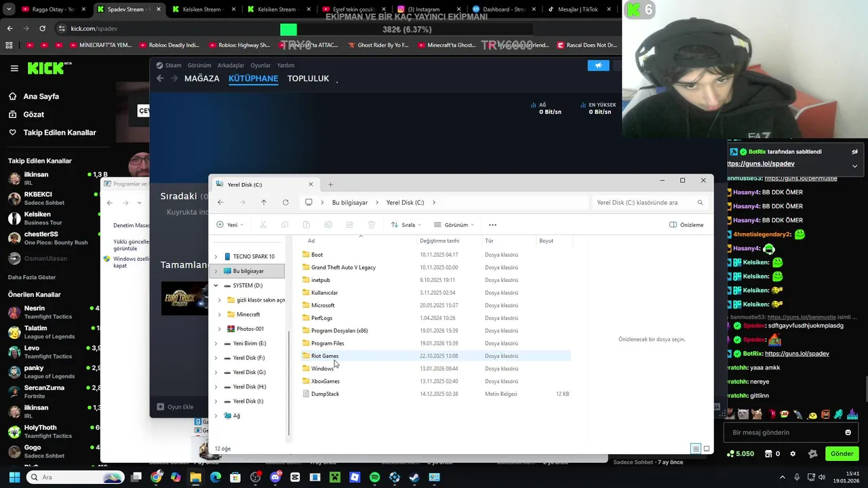Image resolution: width=868 pixels, height=488 pixels.
Task: Open Steam KÜTÜPHANE tab
Action: [253, 79]
